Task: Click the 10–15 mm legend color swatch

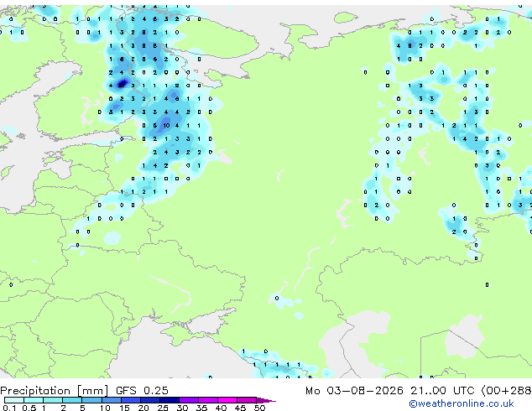Action: tap(111, 400)
